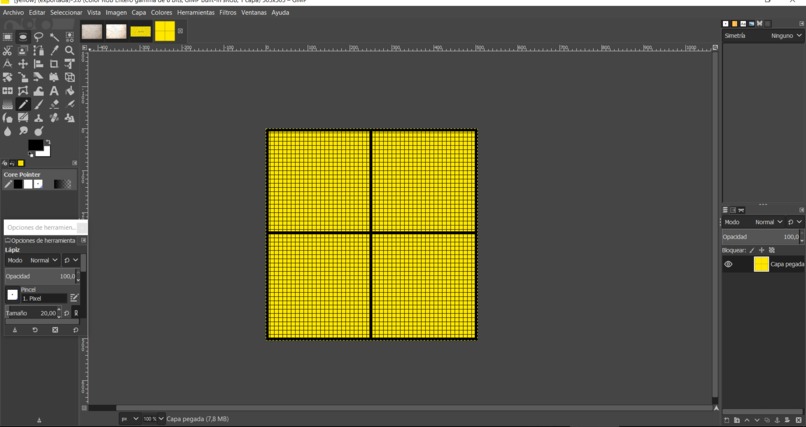Select the Paths tool
Image resolution: width=806 pixels, height=427 pixels.
point(39,50)
